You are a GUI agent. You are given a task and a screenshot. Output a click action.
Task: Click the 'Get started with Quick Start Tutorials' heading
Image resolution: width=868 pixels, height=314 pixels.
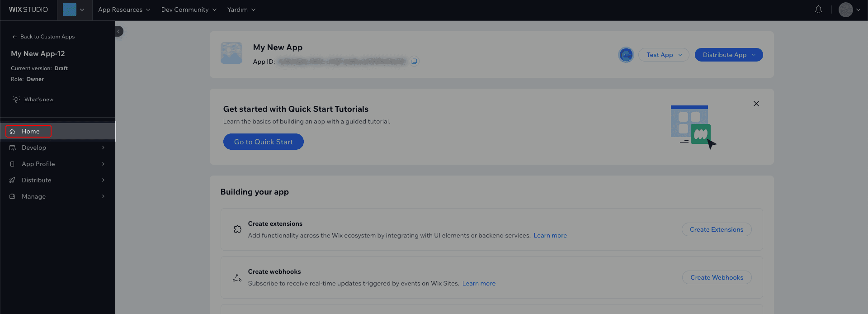pos(296,109)
